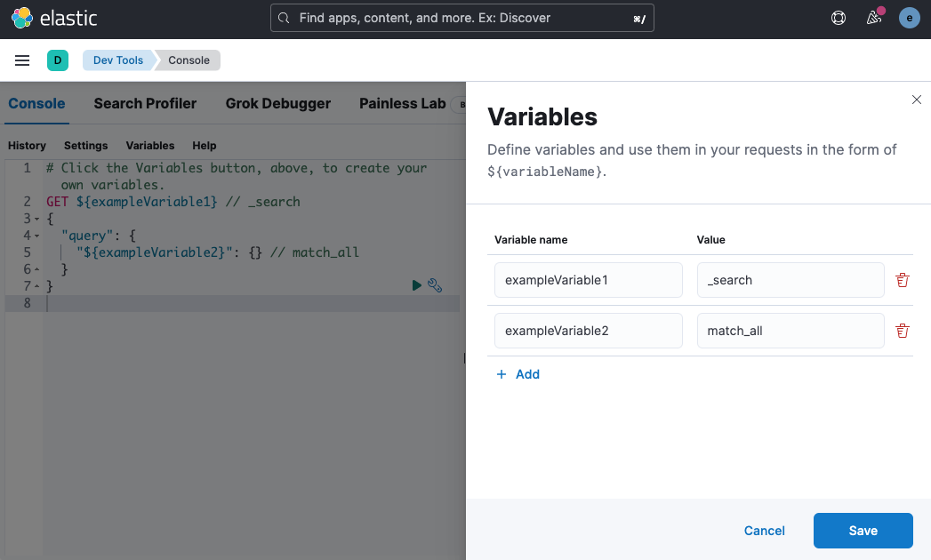This screenshot has width=931, height=560.
Task: Open the newsfeed notification icon
Action: click(x=874, y=18)
